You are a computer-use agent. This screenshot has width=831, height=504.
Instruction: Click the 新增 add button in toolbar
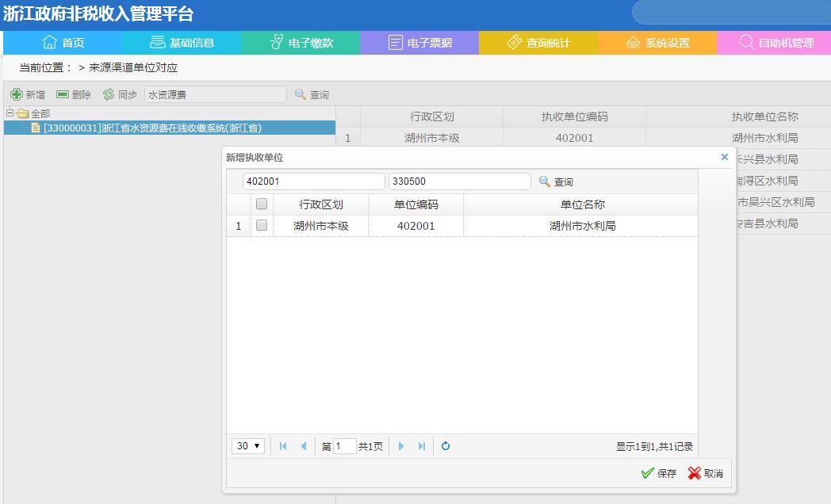[28, 94]
